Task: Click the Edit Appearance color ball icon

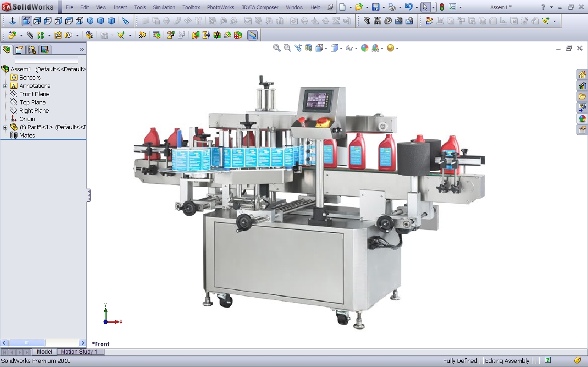Action: (x=364, y=48)
